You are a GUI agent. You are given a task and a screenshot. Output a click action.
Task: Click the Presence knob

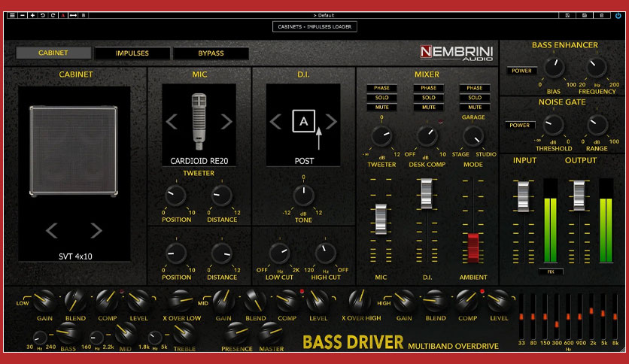[x=236, y=332]
